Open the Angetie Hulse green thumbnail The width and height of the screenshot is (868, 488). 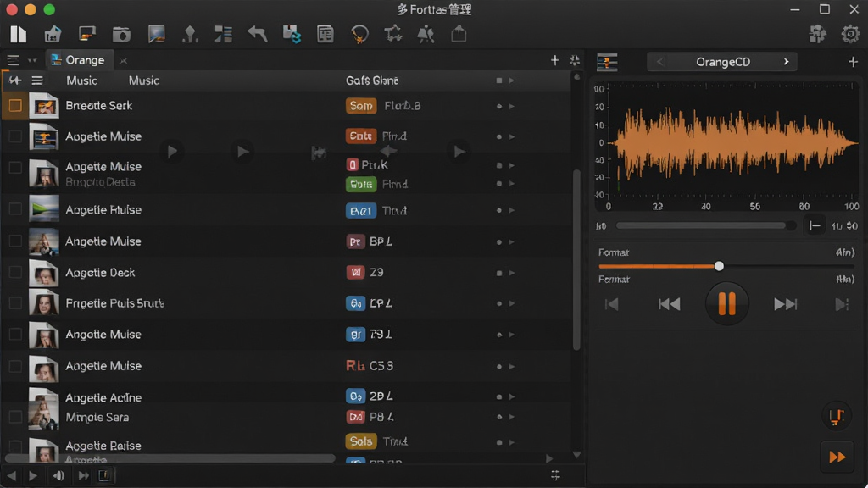pyautogui.click(x=44, y=209)
